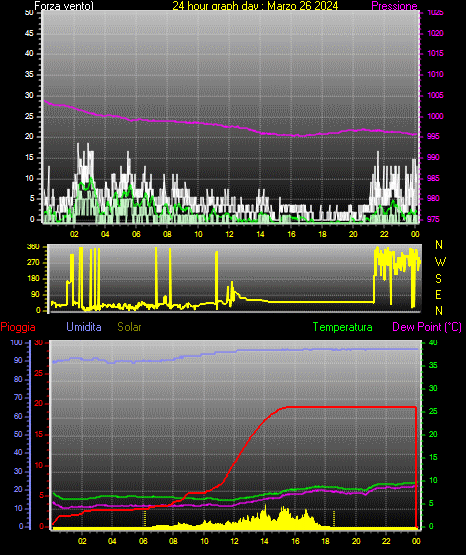Click the Umidita legend label
The width and height of the screenshot is (466, 555).
tap(84, 327)
